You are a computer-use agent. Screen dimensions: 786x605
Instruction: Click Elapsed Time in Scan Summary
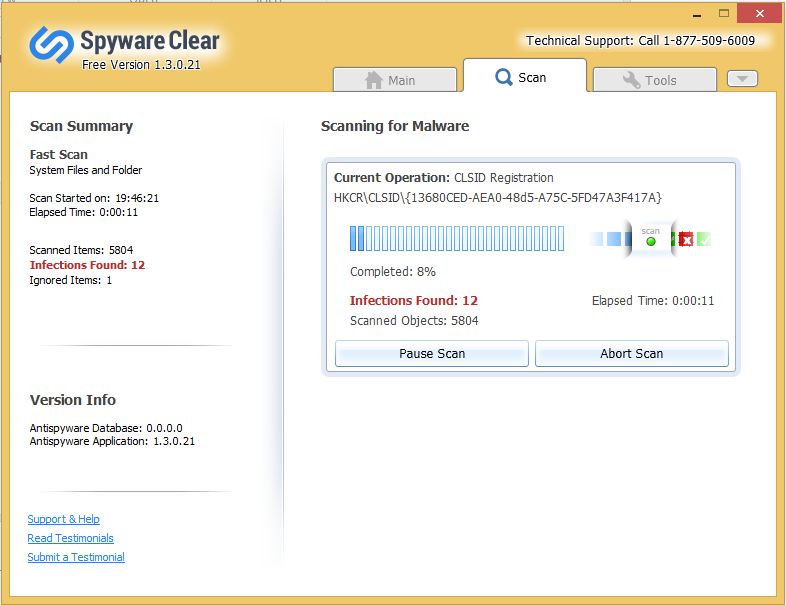pyautogui.click(x=83, y=212)
